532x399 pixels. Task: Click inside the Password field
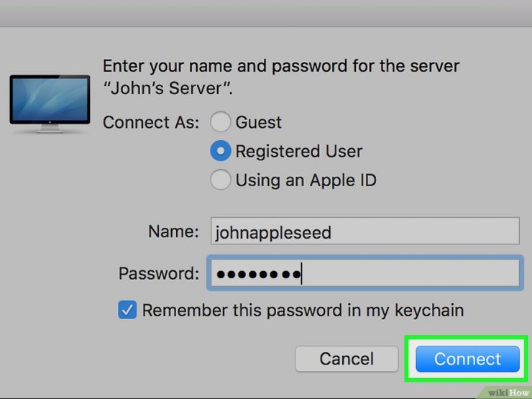(365, 273)
